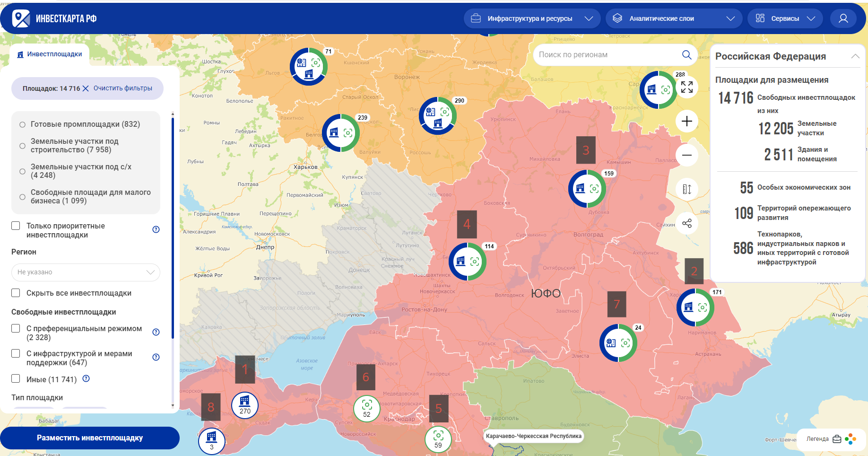
Task: Open the Аналитические слои menu
Action: pos(674,18)
